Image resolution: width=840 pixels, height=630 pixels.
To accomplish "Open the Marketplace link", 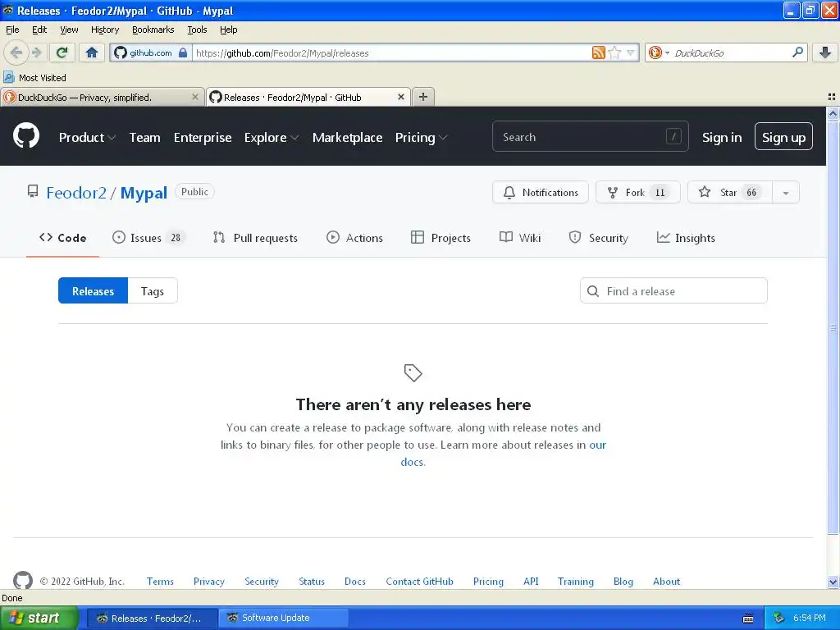I will (x=347, y=138).
